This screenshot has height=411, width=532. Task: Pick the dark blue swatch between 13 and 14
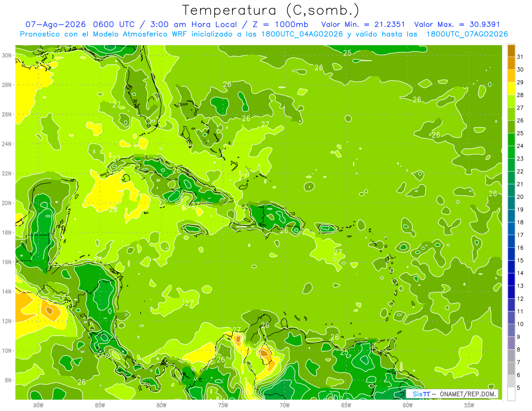pos(511,279)
